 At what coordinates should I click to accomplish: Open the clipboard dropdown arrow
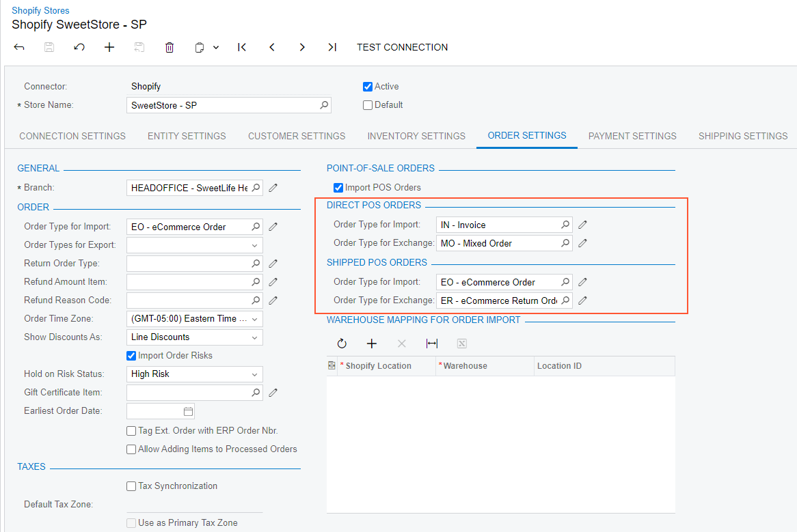216,47
